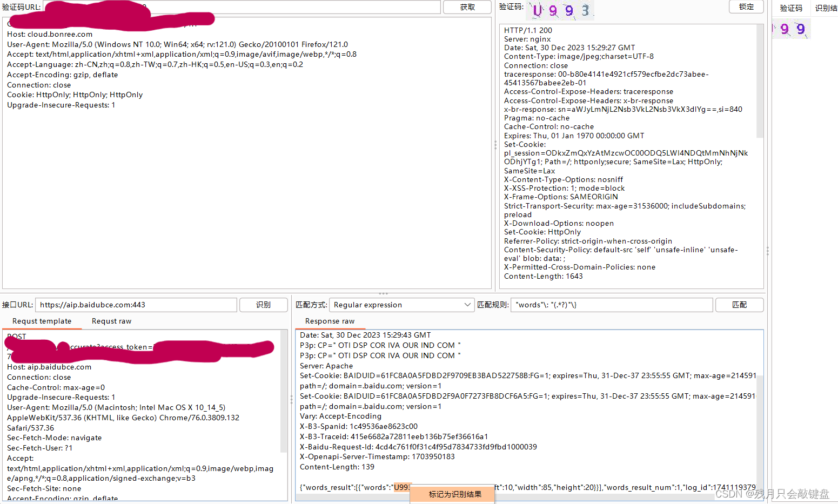This screenshot has width=838, height=504.
Task: Click the 'Host: cloud.bonree.com' request line
Action: tap(50, 34)
